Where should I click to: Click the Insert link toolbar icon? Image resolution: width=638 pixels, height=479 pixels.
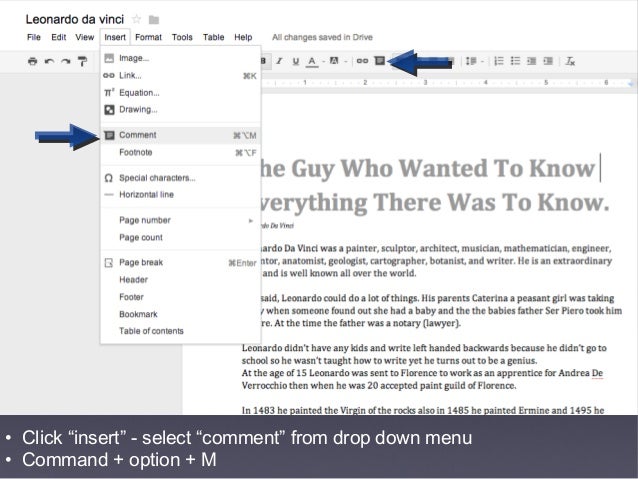click(x=363, y=61)
